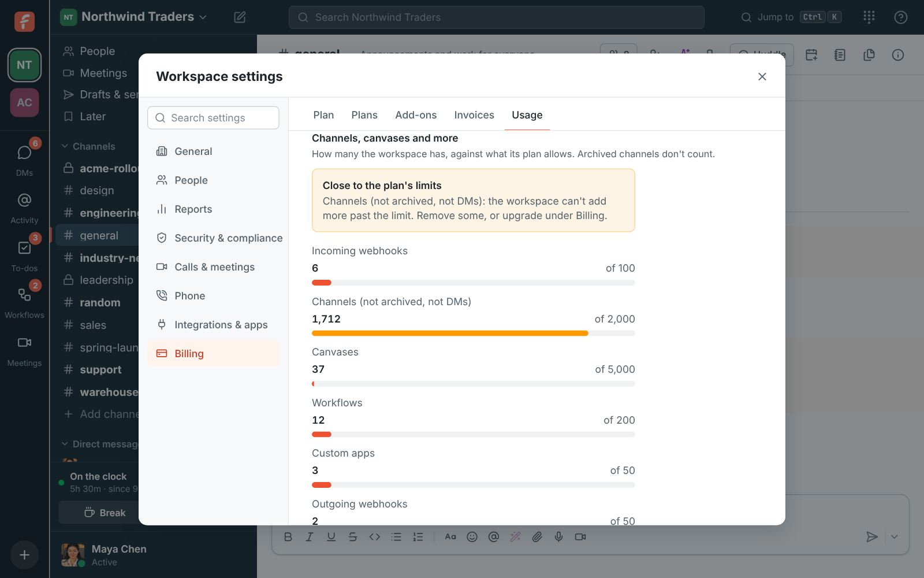This screenshot has height=578, width=924.
Task: Open the support channel
Action: pos(97,369)
